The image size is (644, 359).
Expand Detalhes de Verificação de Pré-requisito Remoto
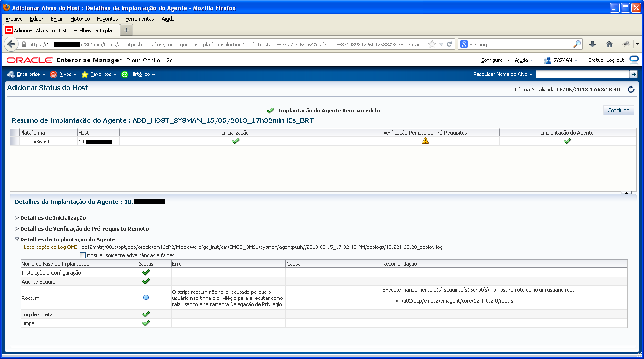17,229
